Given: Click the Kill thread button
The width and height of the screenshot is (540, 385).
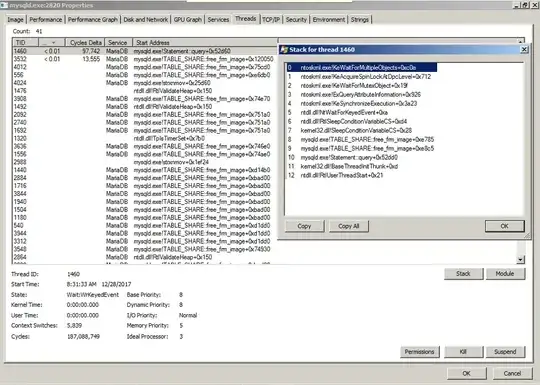Looking at the screenshot, I should point(463,352).
